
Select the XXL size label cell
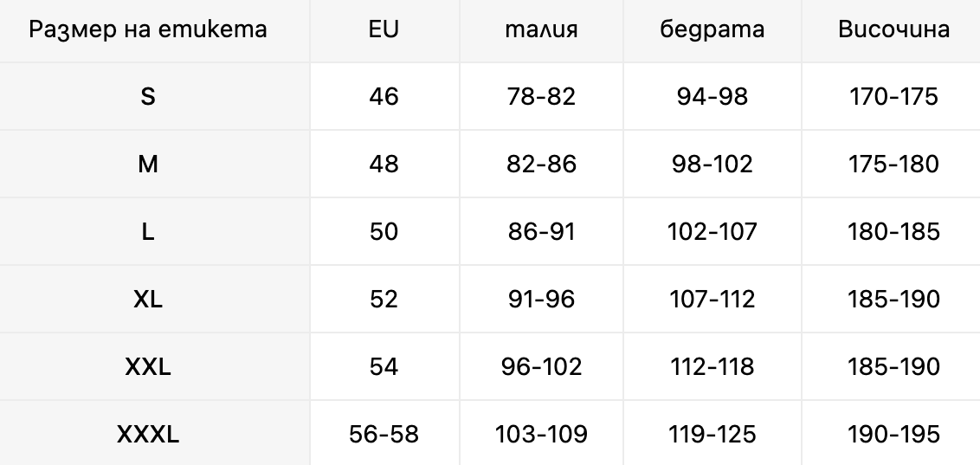148,366
